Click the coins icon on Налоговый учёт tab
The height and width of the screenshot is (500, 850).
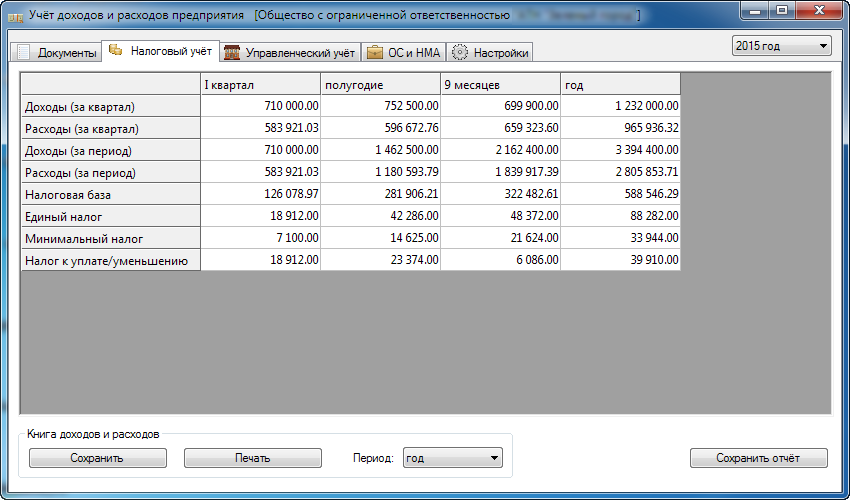click(x=115, y=50)
